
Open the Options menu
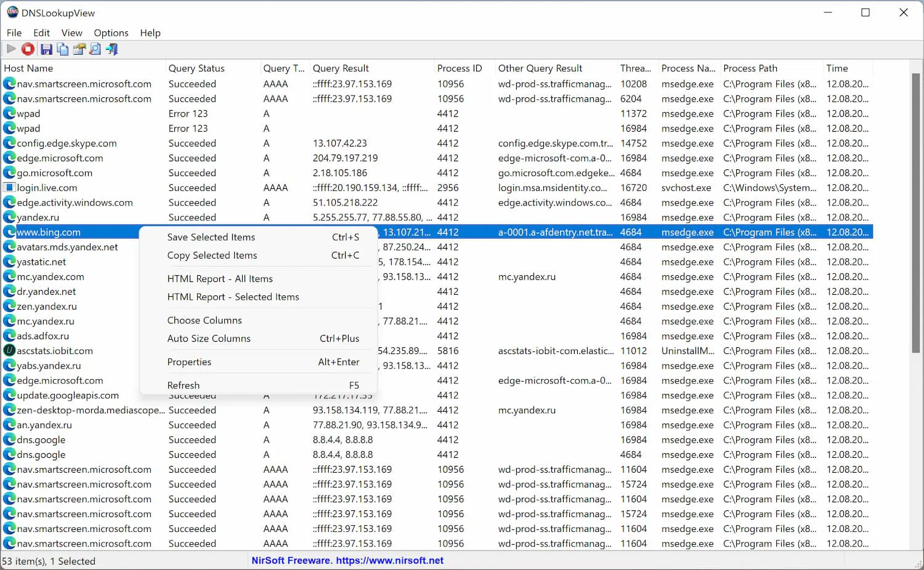[111, 33]
